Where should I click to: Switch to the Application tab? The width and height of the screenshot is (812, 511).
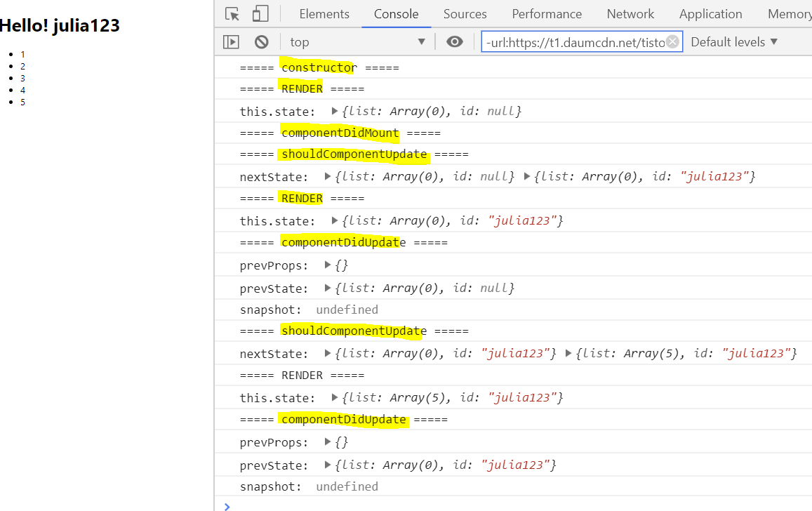pyautogui.click(x=710, y=14)
